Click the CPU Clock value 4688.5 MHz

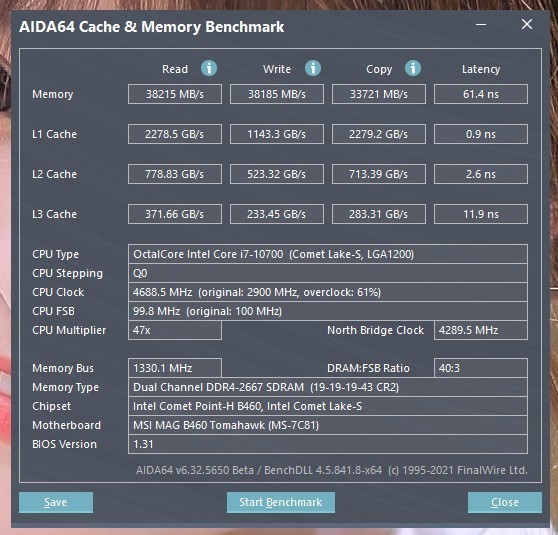pyautogui.click(x=328, y=292)
